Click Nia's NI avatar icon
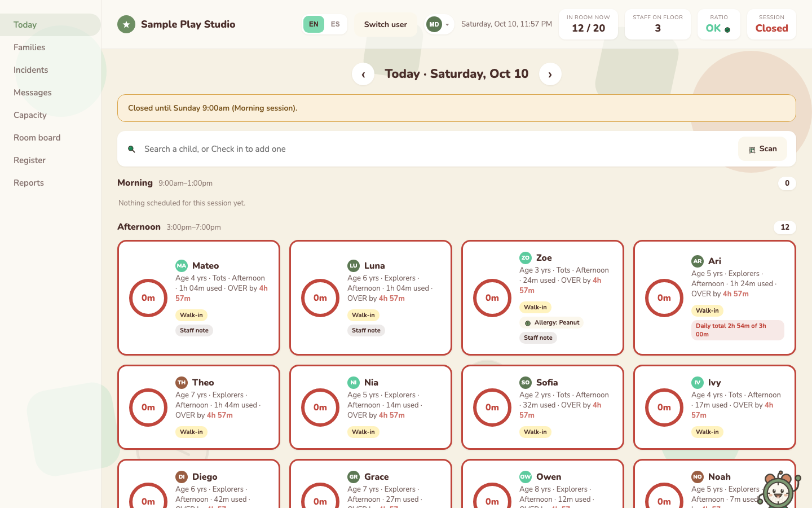 pos(354,383)
